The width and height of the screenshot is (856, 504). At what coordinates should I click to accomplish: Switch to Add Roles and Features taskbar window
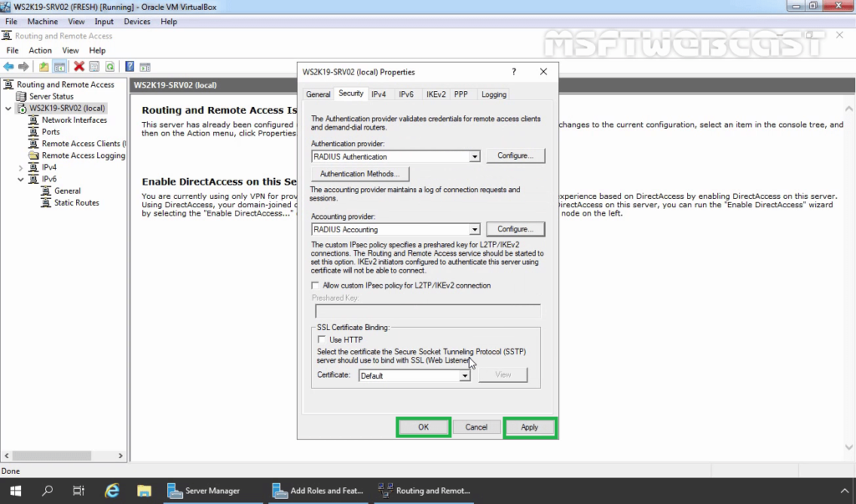pyautogui.click(x=319, y=491)
